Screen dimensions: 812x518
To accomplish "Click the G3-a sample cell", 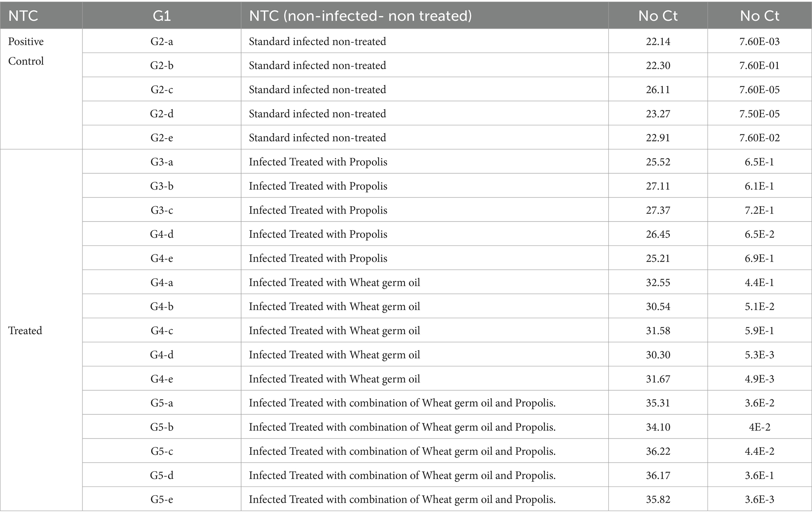I will 162,162.
